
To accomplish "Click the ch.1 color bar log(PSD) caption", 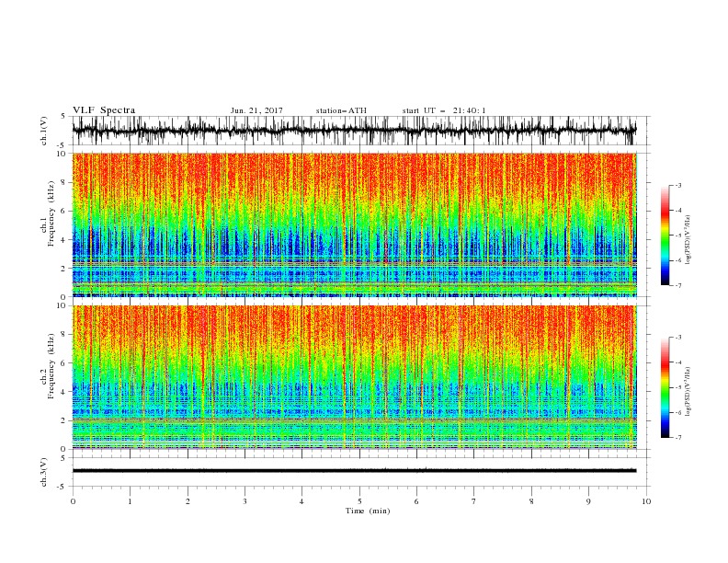I will coord(688,240).
